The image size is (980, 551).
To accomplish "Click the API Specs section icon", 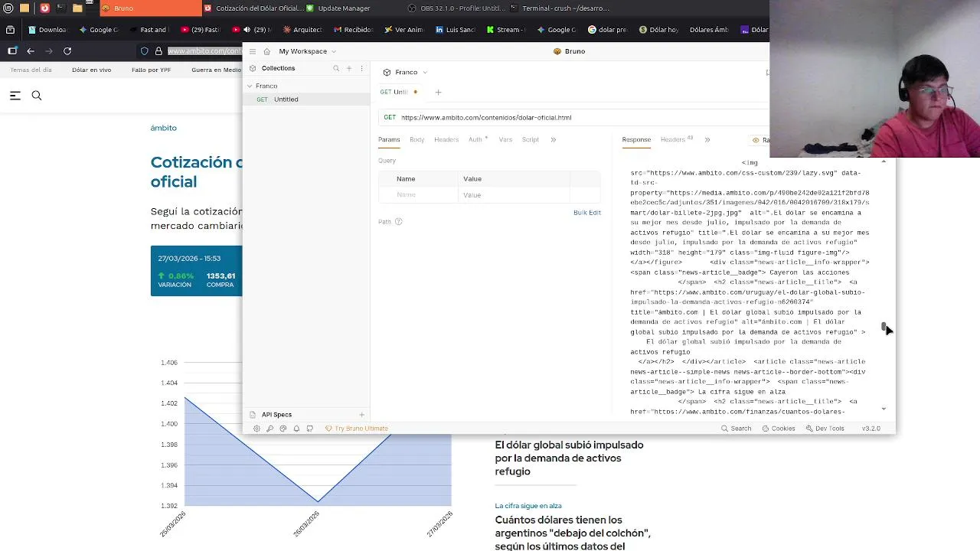I will click(x=253, y=415).
